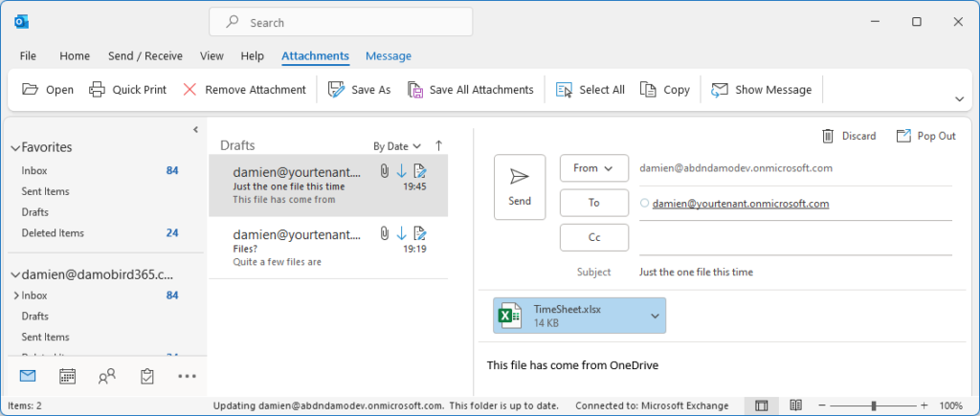Collapse the Favorites folder group
The height and width of the screenshot is (416, 980).
coord(15,148)
